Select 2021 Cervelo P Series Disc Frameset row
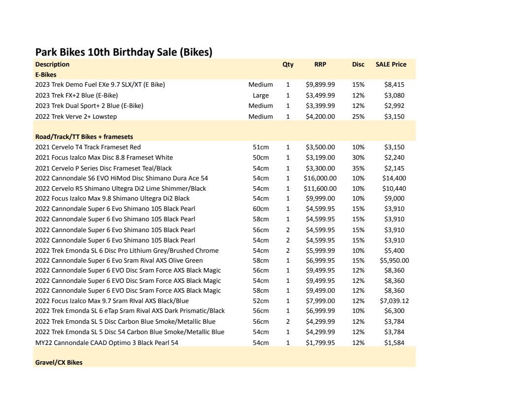 click(x=224, y=169)
